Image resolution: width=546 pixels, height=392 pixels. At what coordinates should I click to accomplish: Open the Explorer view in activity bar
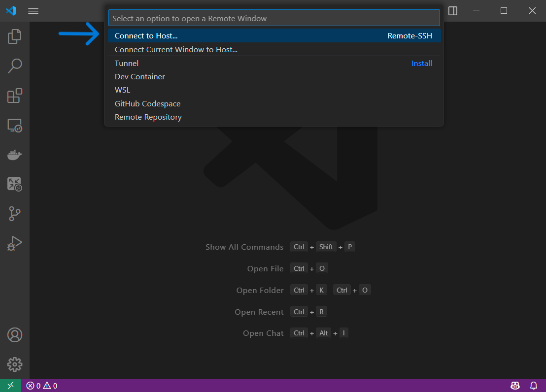pos(15,36)
